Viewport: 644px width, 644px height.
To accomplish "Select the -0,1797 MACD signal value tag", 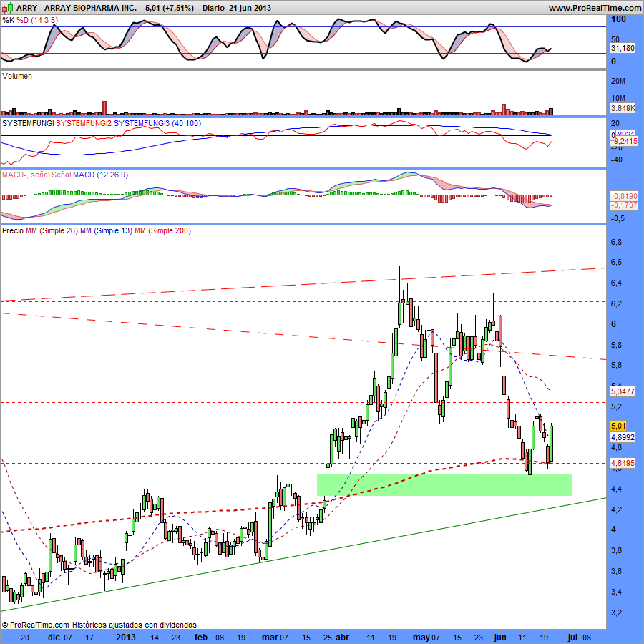I will 624,205.
